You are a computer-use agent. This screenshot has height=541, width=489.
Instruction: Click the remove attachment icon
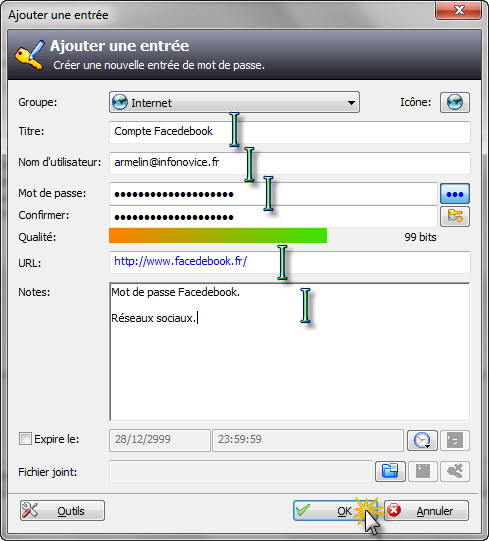[x=454, y=471]
